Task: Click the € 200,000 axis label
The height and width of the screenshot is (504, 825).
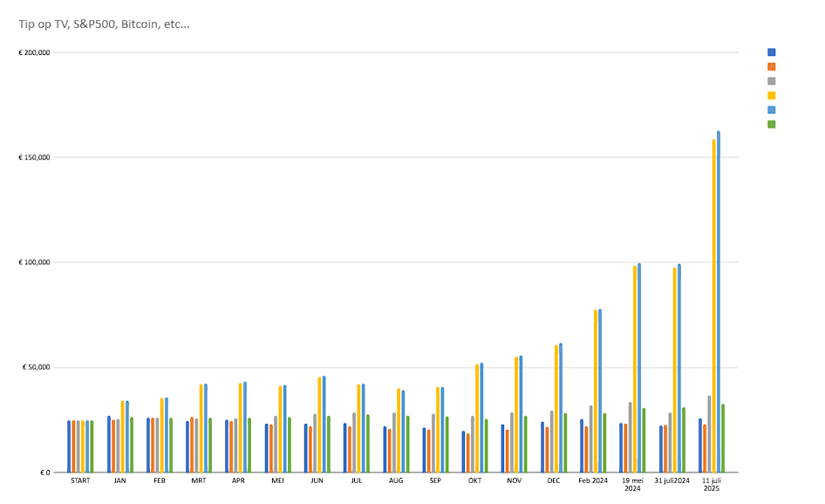Action: [34, 52]
